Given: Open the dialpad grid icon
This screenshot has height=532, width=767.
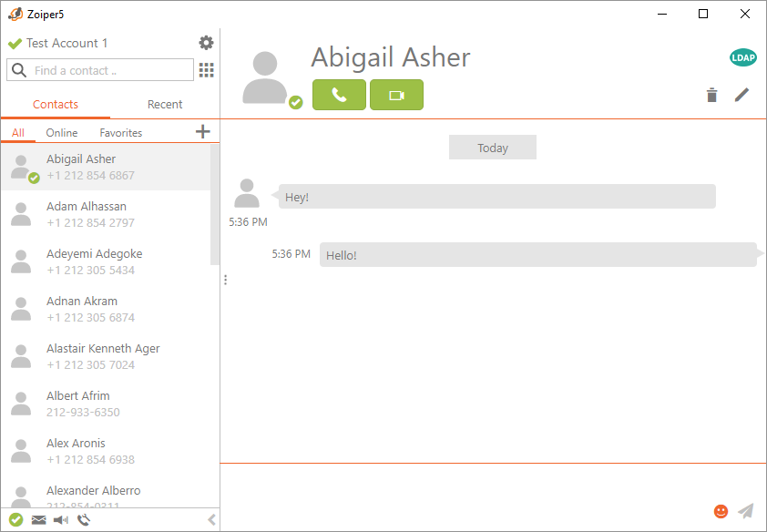Looking at the screenshot, I should pos(207,70).
